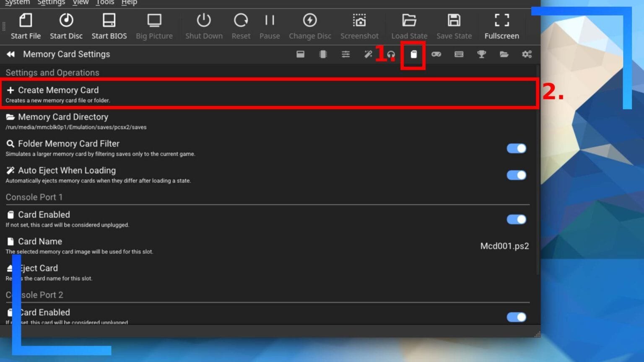644x362 pixels.
Task: Open Achievements settings trophy icon
Action: pyautogui.click(x=481, y=54)
